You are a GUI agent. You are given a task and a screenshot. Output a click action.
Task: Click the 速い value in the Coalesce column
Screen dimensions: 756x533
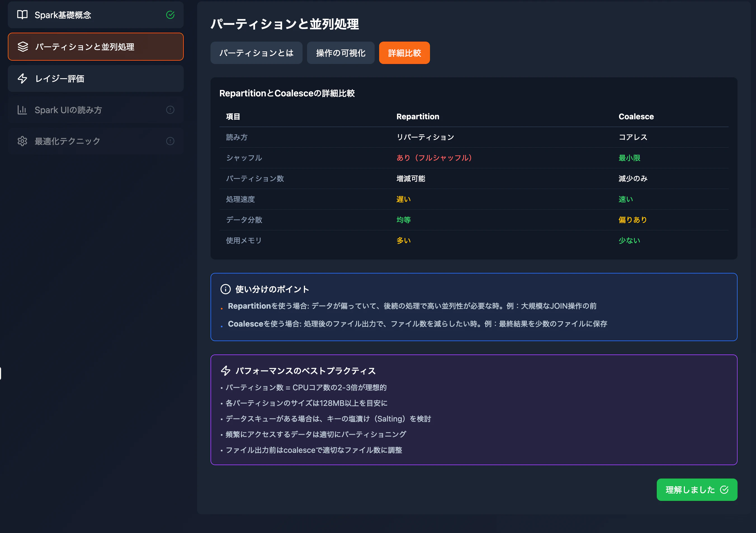click(625, 199)
